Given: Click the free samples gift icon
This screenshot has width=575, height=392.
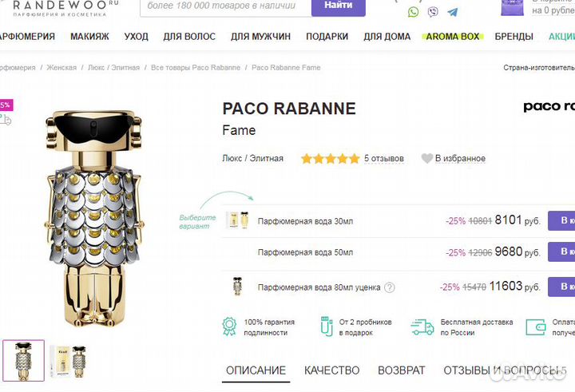Looking at the screenshot, I should 327,327.
